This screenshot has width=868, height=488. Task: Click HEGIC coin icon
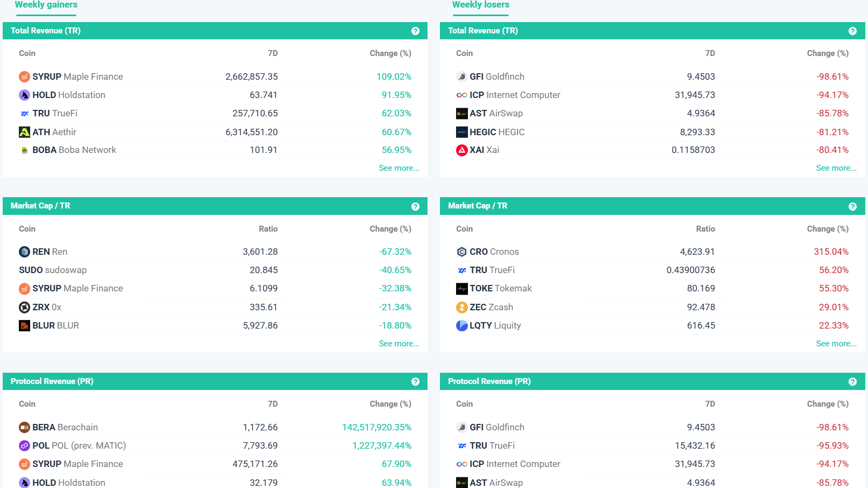tap(461, 132)
